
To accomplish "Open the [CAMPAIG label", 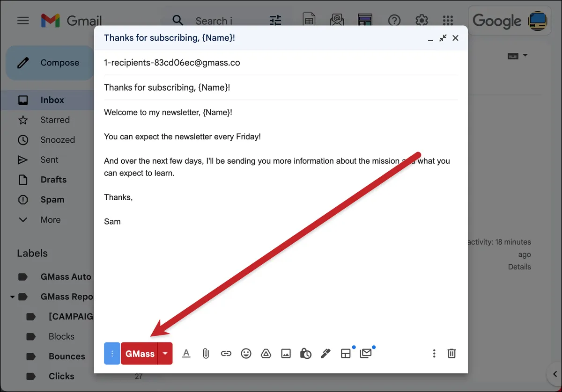I will 71,317.
